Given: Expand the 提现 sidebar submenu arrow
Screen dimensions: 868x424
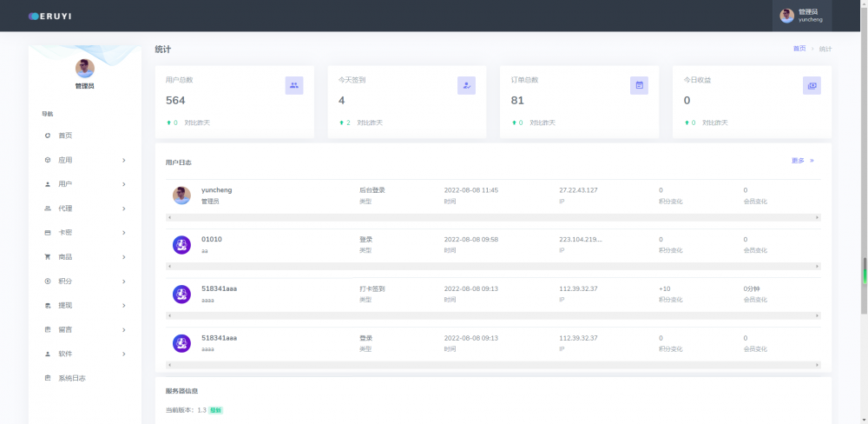Looking at the screenshot, I should (124, 306).
